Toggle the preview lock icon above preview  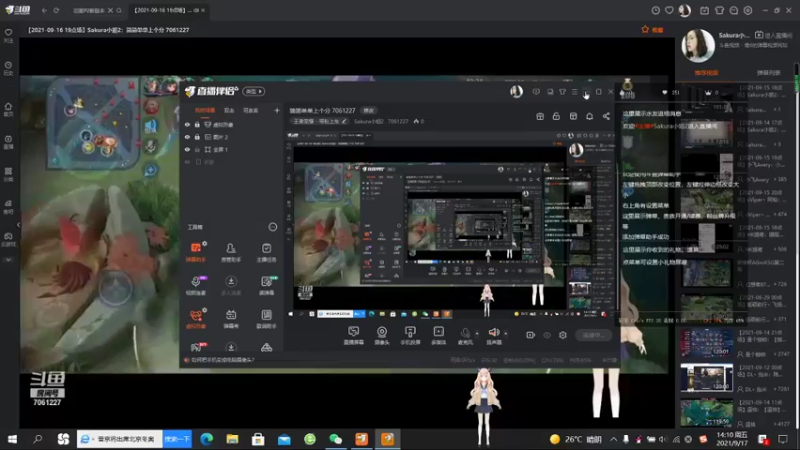click(556, 116)
